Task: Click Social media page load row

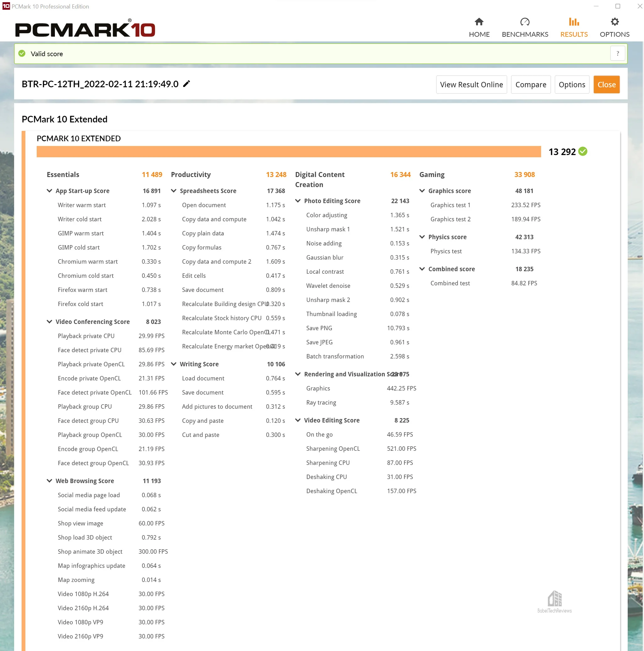Action: (109, 495)
